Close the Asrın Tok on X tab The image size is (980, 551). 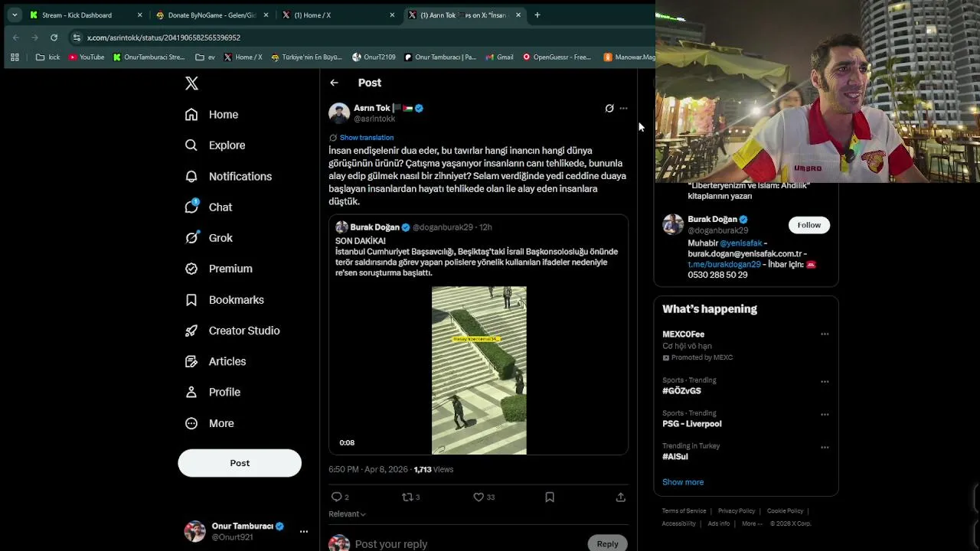518,15
